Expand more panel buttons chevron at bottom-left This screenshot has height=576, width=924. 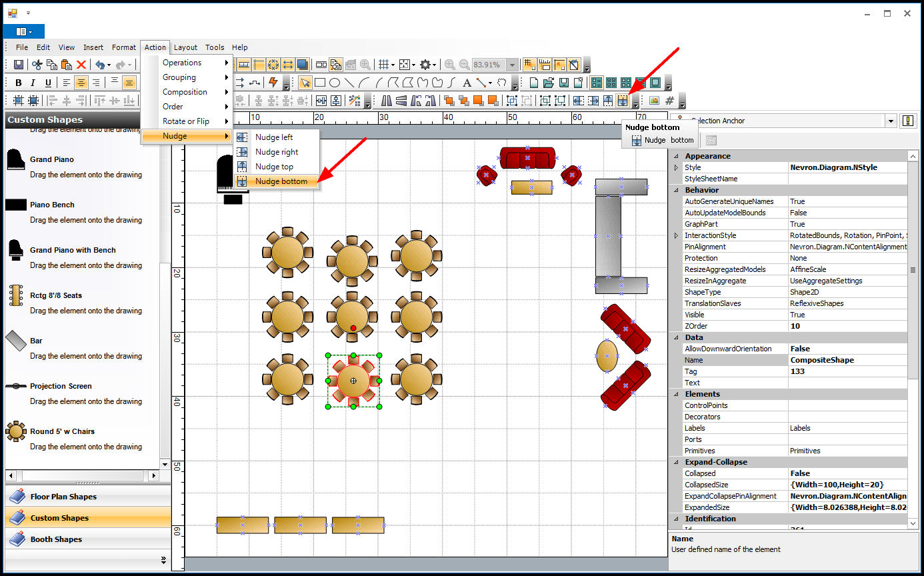(164, 561)
